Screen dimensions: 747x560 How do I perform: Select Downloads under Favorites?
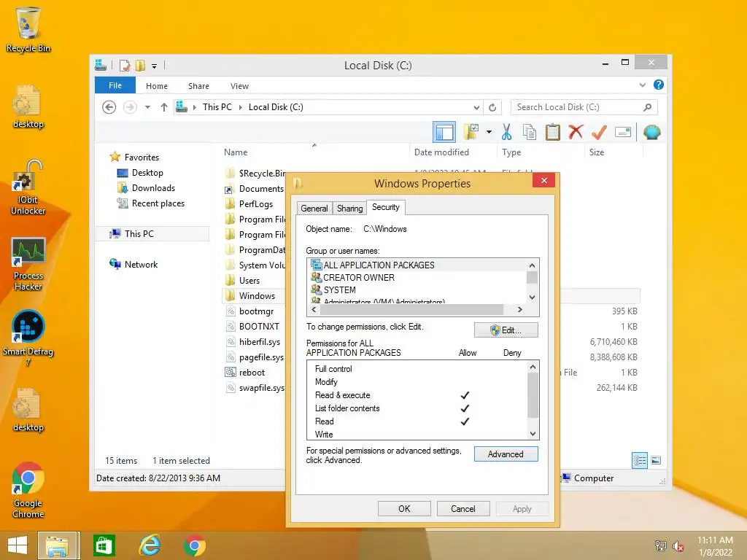[153, 188]
